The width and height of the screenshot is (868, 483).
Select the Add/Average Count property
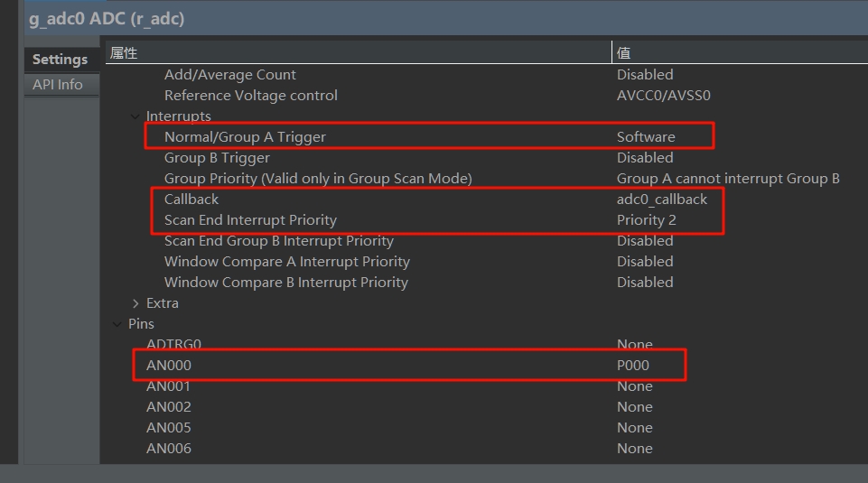tap(229, 75)
